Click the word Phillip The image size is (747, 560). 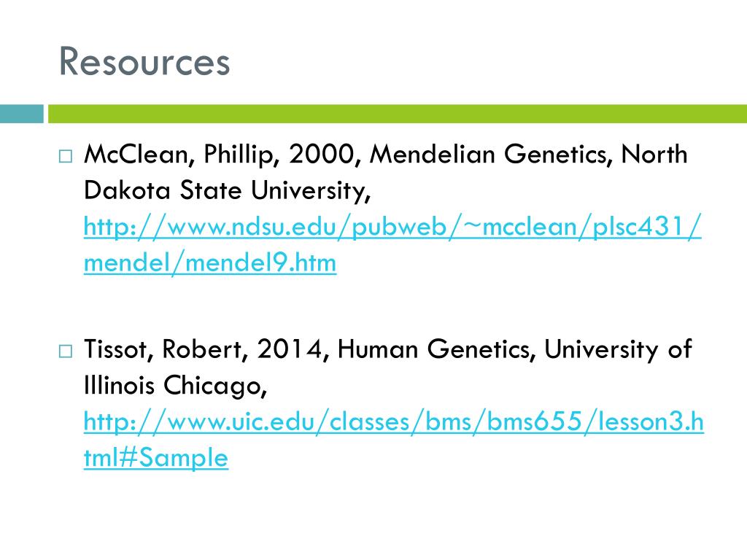pyautogui.click(x=241, y=155)
